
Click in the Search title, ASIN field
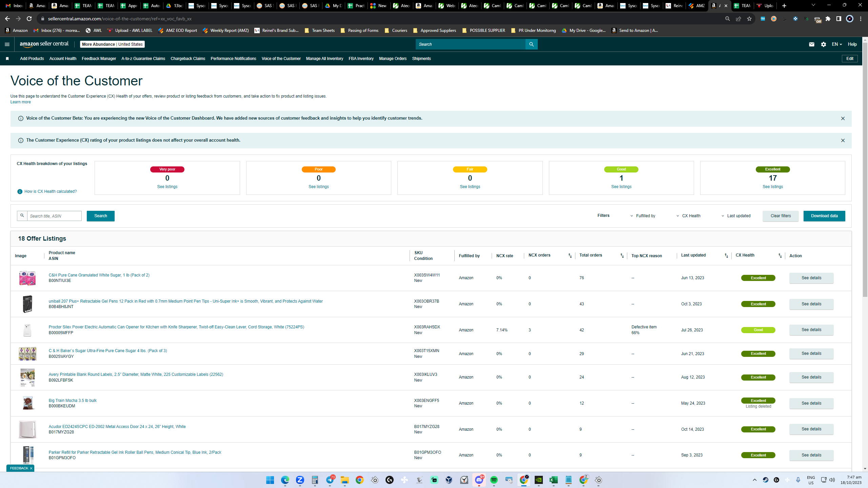[54, 216]
